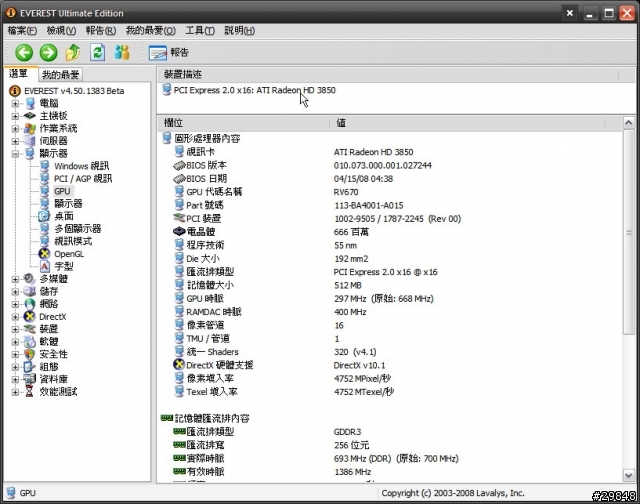The height and width of the screenshot is (504, 640).
Task: Expand the 作業系統 tree node
Action: pos(15,129)
